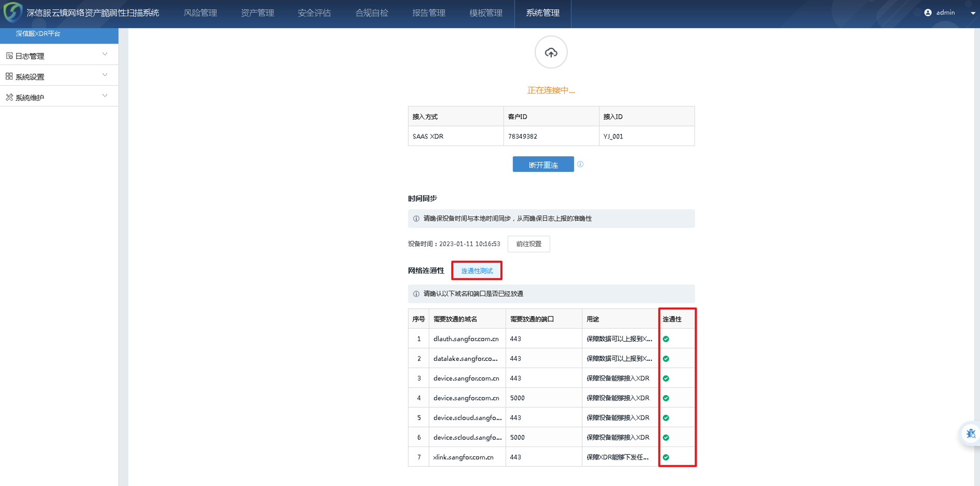Click the 断开重连 button
This screenshot has height=486, width=980.
pos(543,165)
